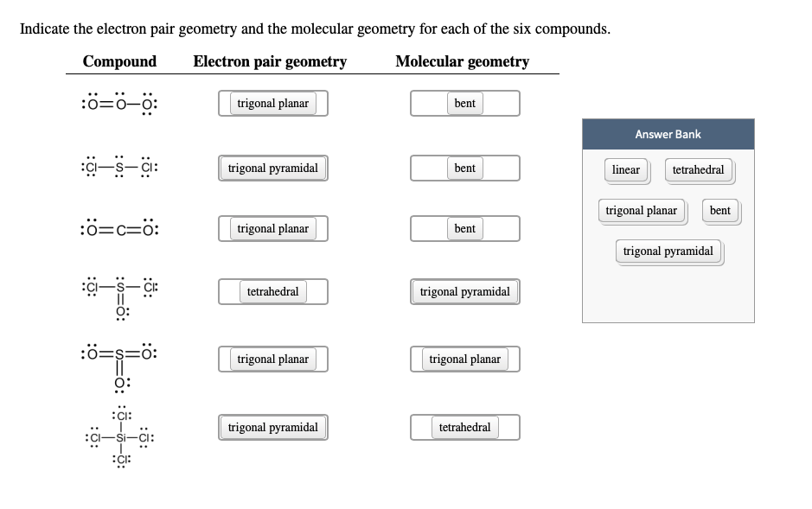Screen dimensions: 812x509
Task: Choose the bent chip in the Answer Bank
Action: (x=720, y=211)
